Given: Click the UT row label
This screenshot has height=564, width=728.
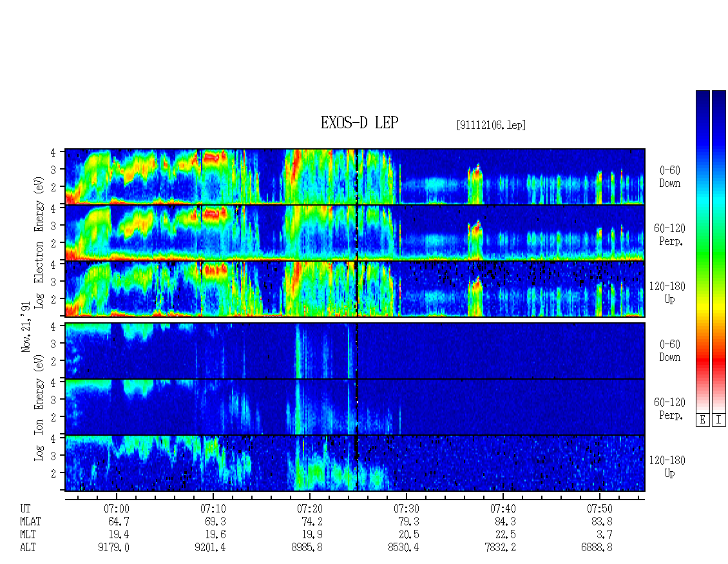Looking at the screenshot, I should [x=25, y=509].
